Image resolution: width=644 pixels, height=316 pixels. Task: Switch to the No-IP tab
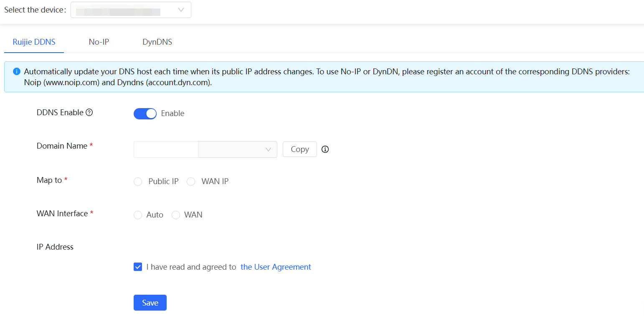99,42
